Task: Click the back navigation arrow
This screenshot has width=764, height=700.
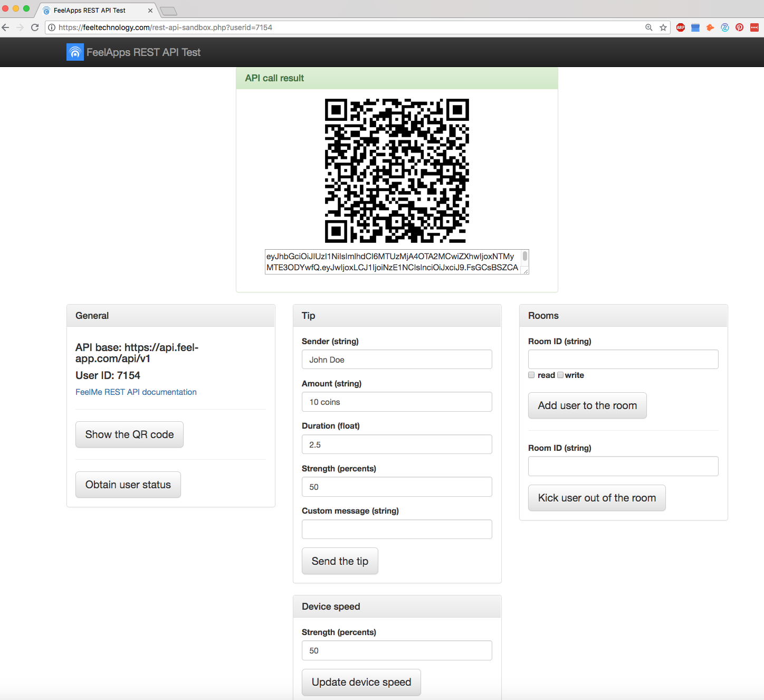Action: [x=5, y=27]
